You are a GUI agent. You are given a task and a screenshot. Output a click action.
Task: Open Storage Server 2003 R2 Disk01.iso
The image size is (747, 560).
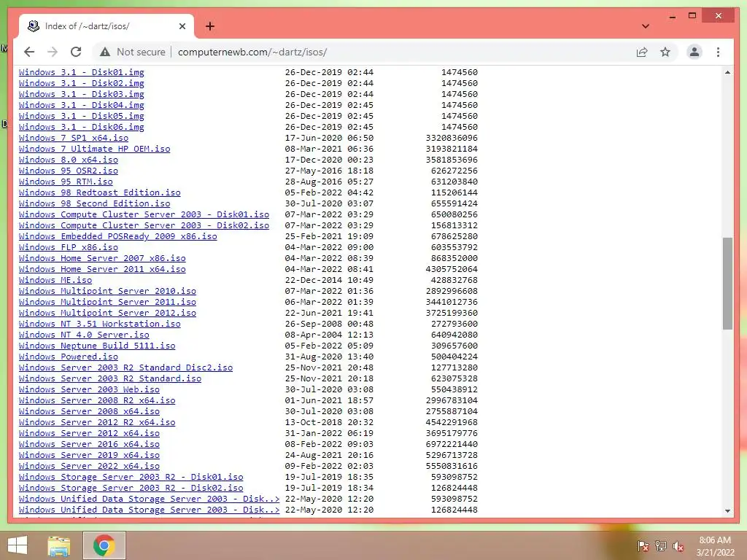coord(131,478)
